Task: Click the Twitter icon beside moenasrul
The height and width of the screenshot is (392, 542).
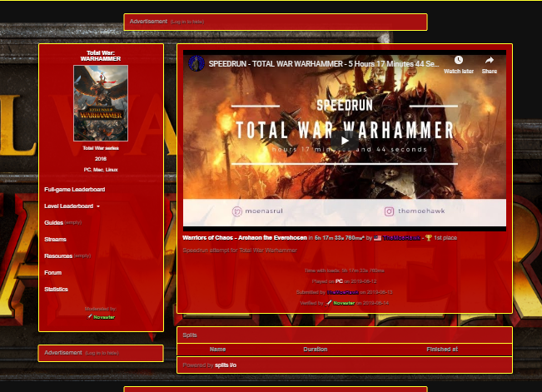Action: (x=237, y=211)
